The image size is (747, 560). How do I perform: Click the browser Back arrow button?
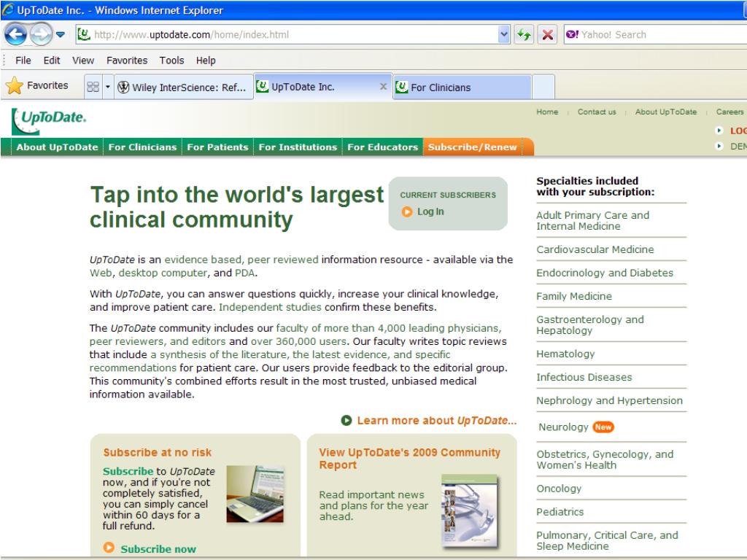(15, 34)
